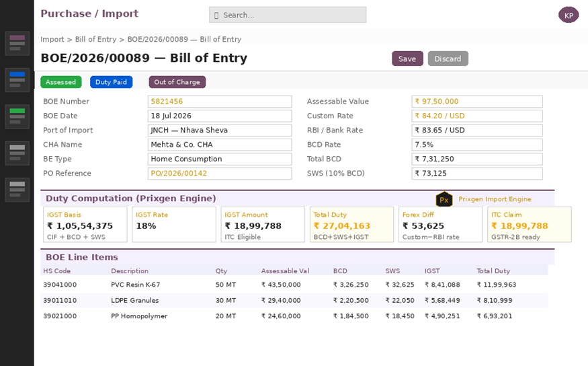Sort by HS Code column header
The image size is (588, 366).
[57, 271]
